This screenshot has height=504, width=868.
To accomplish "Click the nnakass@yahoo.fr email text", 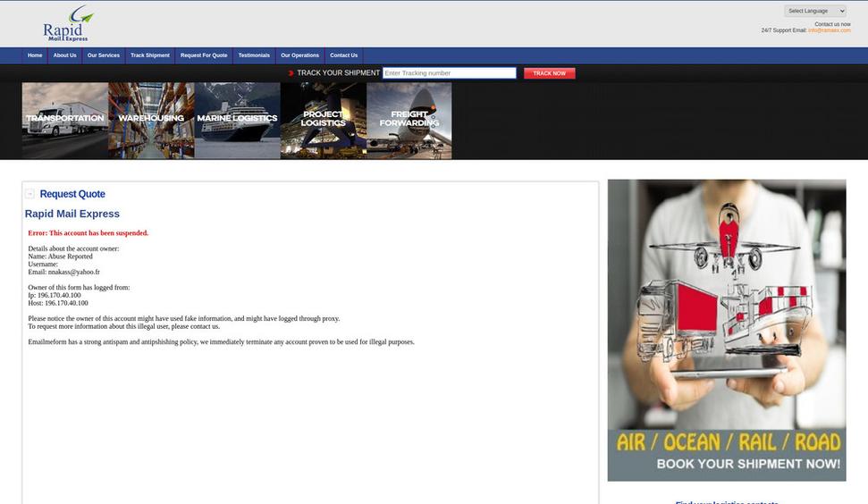I will 74,273.
